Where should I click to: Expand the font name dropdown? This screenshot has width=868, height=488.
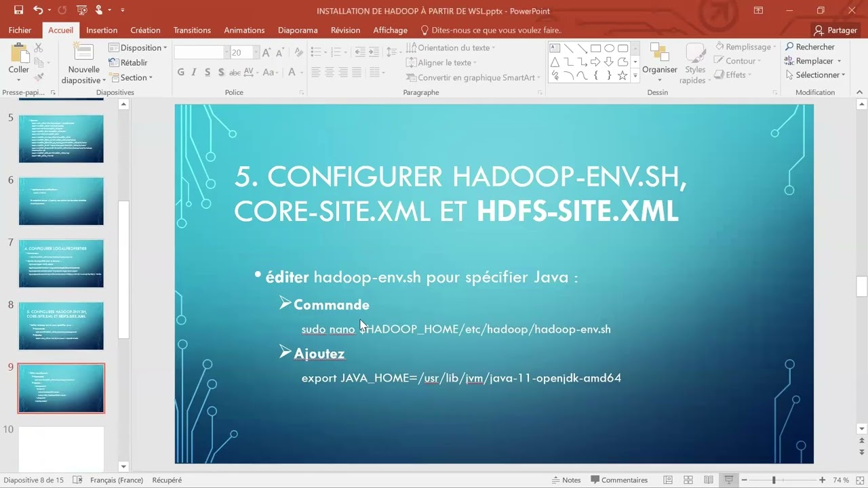[226, 53]
